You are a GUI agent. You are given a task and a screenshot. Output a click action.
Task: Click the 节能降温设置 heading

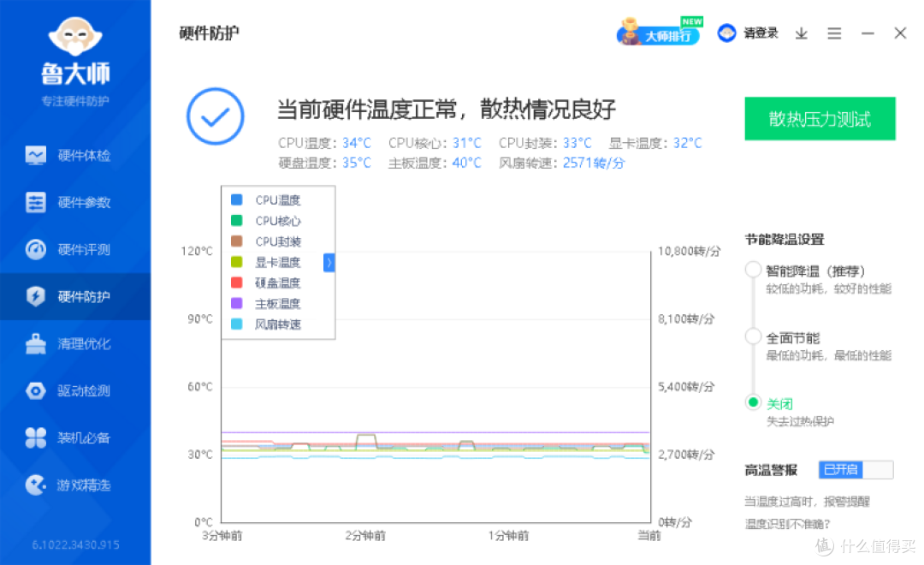tap(785, 240)
